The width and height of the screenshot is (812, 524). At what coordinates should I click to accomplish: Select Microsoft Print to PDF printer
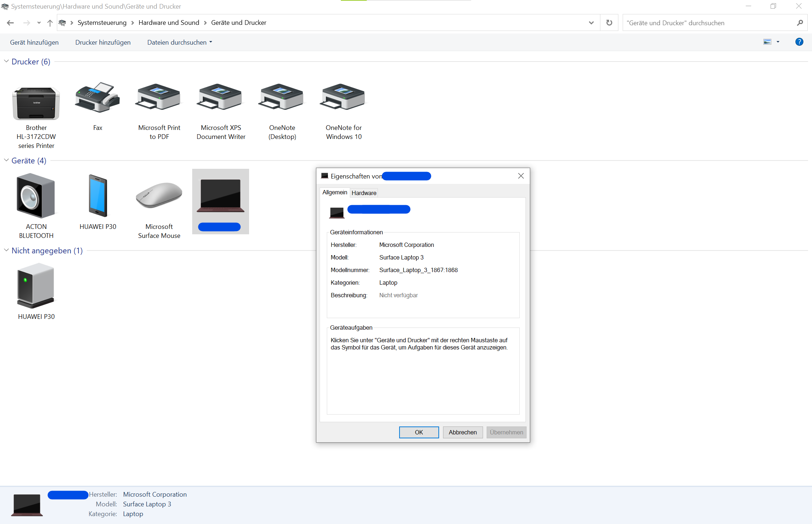[159, 97]
